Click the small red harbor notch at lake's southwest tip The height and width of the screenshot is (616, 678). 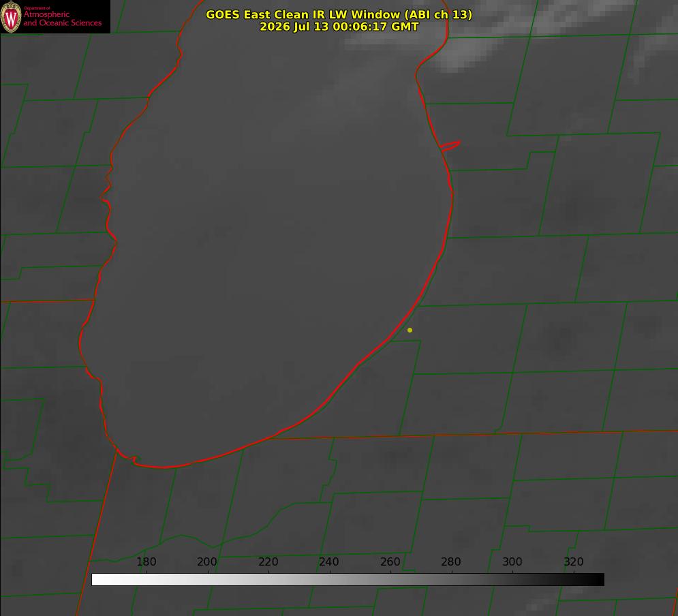[133, 458]
